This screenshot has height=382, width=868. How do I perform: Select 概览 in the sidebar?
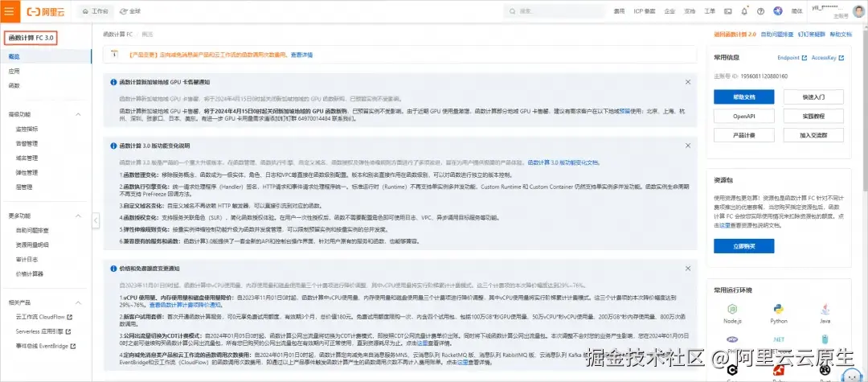(46, 56)
